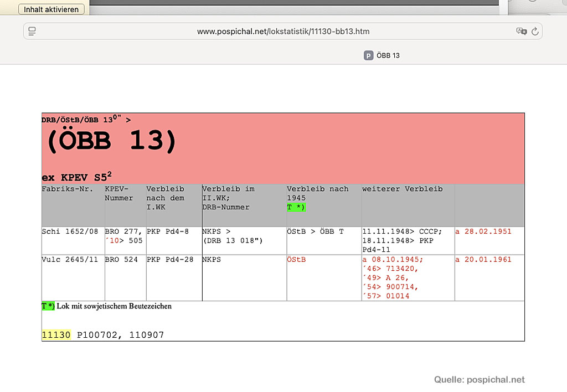Viewport: 567px width, 392px height.
Task: Click the translate page icon
Action: [520, 32]
